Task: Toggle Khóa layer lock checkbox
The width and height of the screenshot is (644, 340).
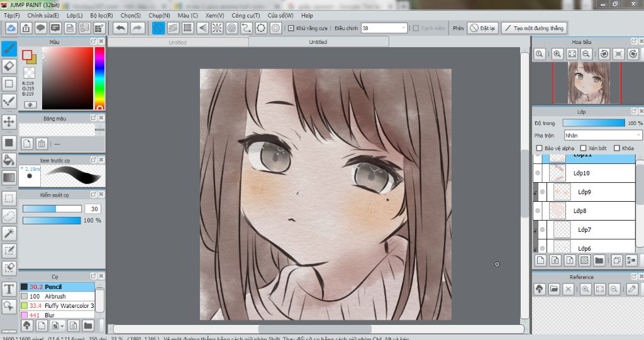Action: (x=616, y=148)
